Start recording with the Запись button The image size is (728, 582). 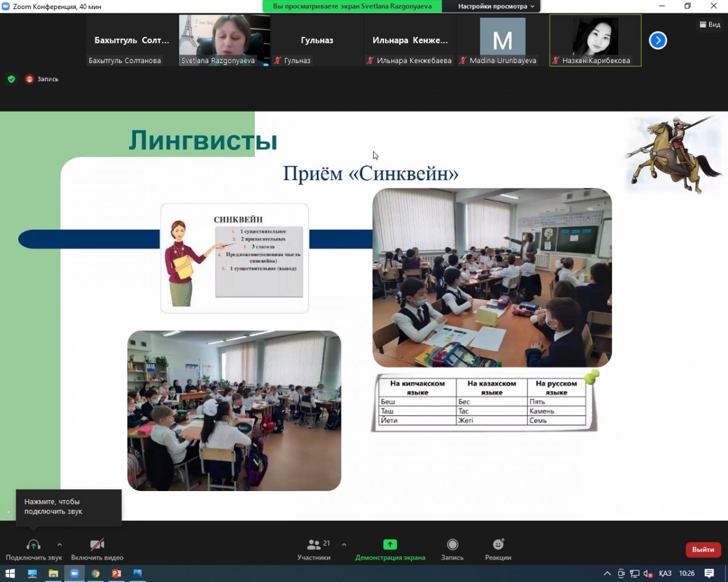coord(452,544)
